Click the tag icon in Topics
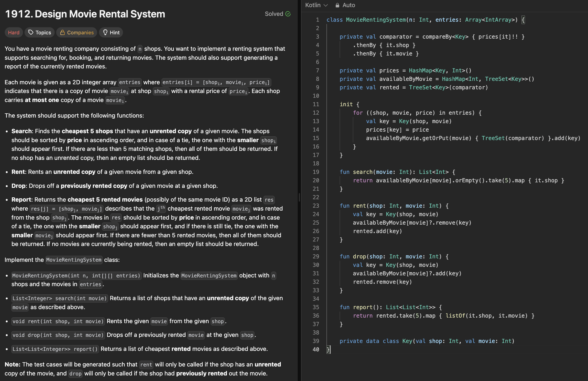588x381 pixels. (x=31, y=32)
